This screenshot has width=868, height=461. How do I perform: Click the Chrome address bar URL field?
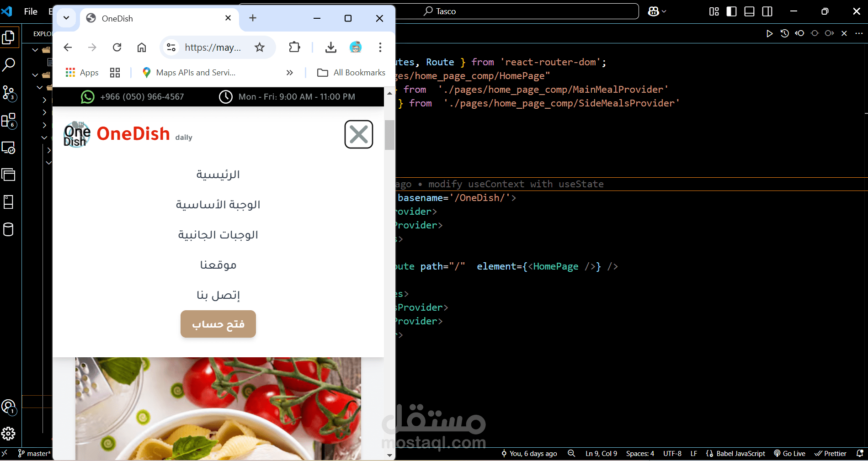coord(213,47)
